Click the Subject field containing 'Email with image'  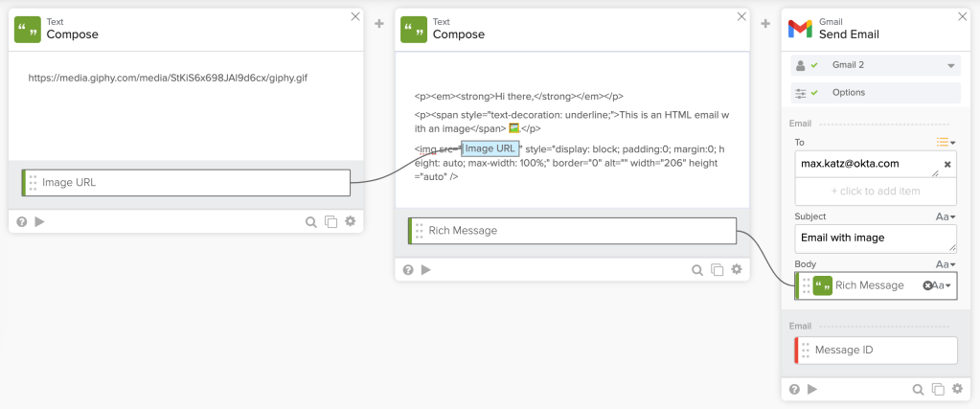(875, 238)
